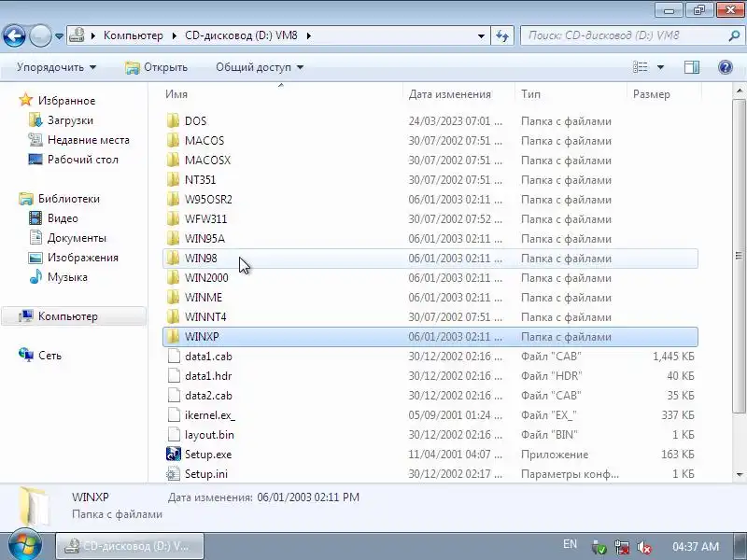Expand the address bar history dropdown
The height and width of the screenshot is (560, 747).
tap(481, 35)
